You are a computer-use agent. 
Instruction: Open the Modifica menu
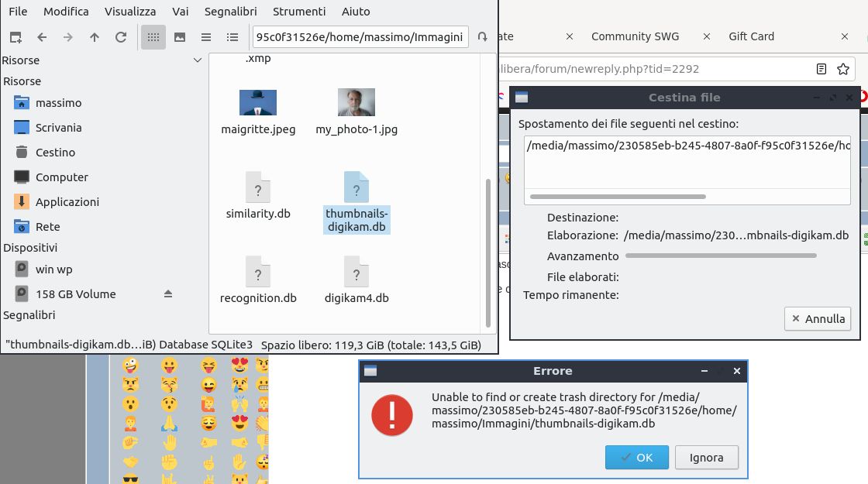click(66, 12)
